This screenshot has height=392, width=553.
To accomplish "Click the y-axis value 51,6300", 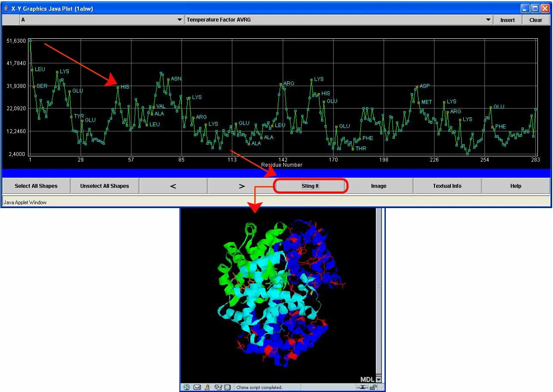I will point(16,41).
